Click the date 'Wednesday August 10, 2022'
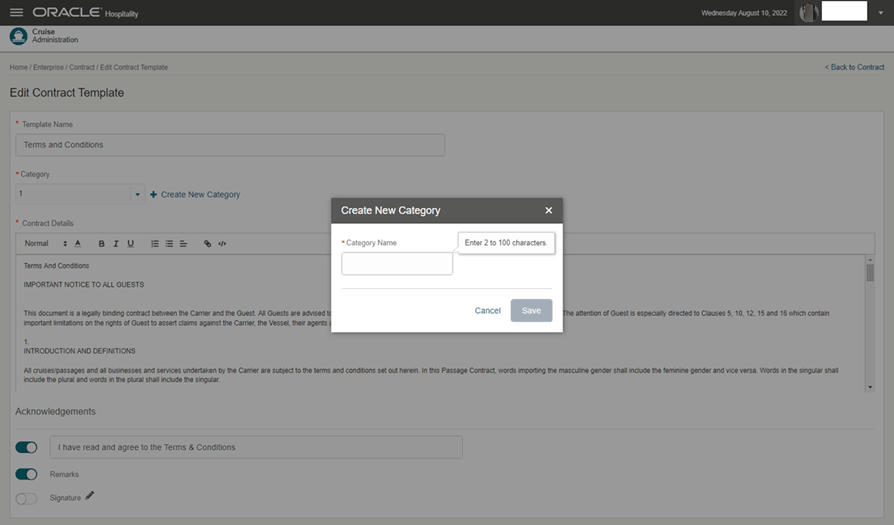Image resolution: width=894 pixels, height=525 pixels. point(744,13)
